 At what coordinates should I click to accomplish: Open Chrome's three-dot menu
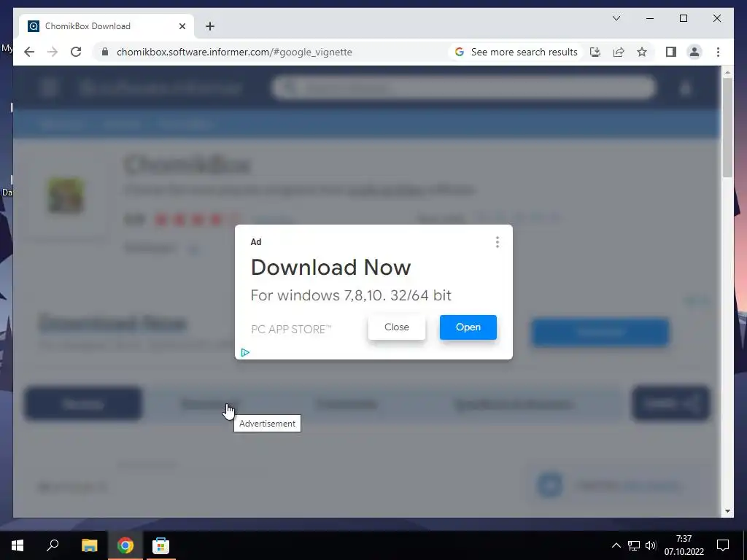(718, 52)
